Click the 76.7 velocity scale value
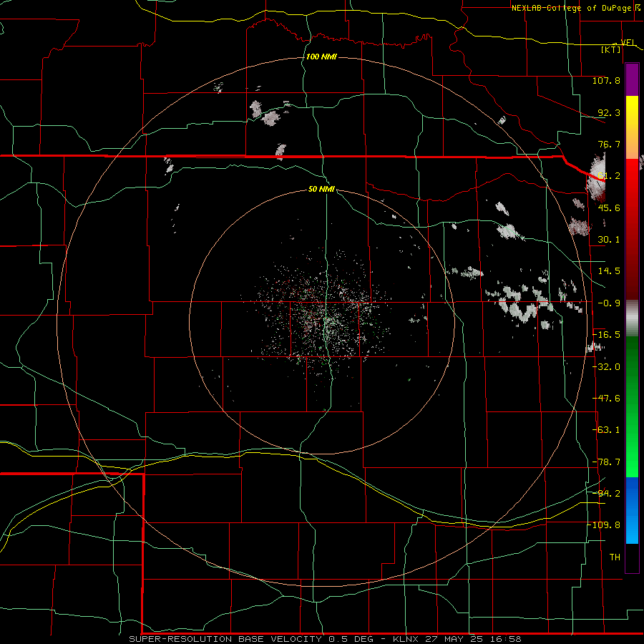 609,144
